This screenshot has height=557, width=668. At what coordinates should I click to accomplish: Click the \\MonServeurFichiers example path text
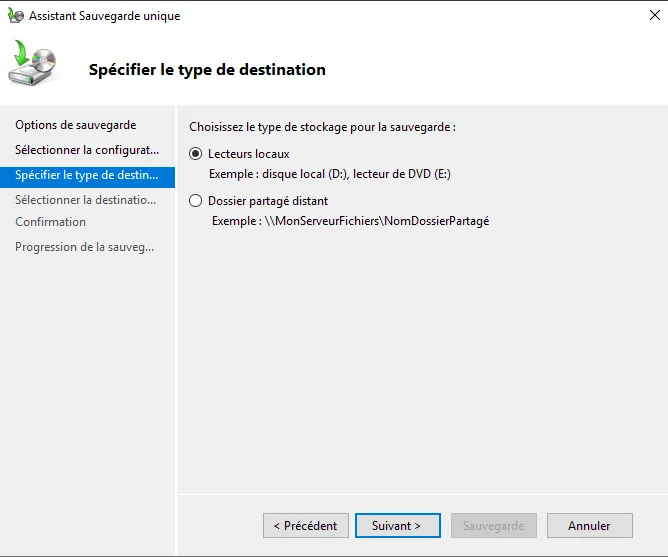[351, 221]
